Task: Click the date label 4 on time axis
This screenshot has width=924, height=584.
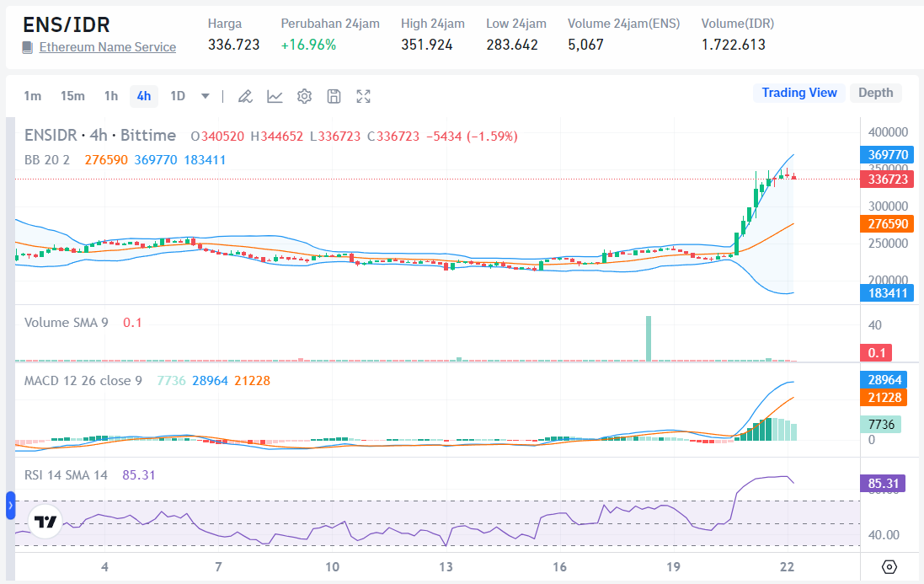Action: 104,567
